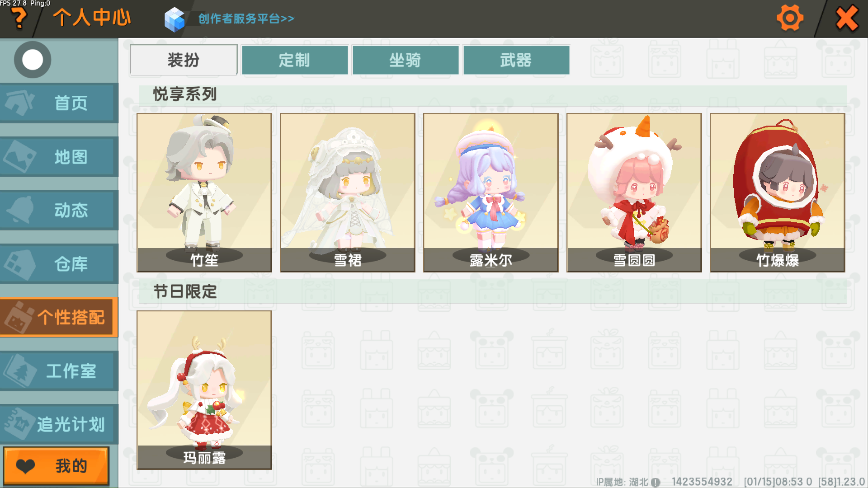Open 地图 map section

point(59,157)
